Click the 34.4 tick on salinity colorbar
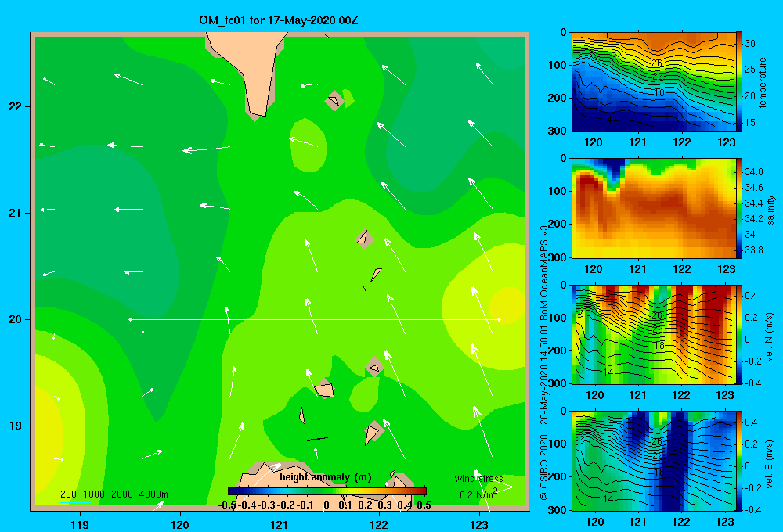The height and width of the screenshot is (532, 783). (x=753, y=203)
